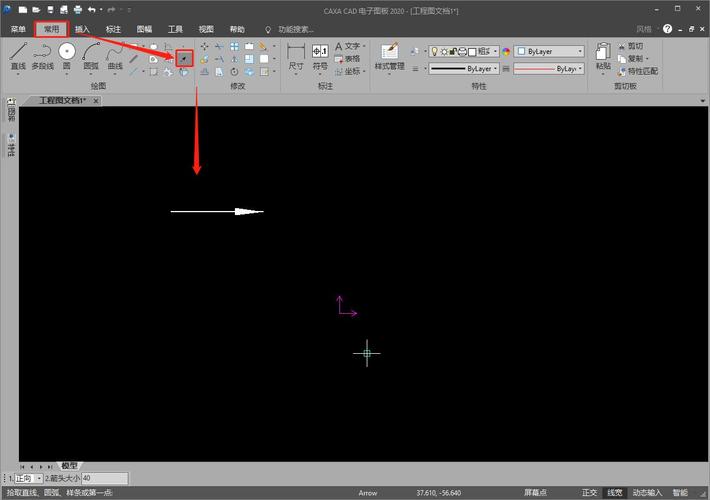Select the 多段线 polyline tool

tap(43, 56)
